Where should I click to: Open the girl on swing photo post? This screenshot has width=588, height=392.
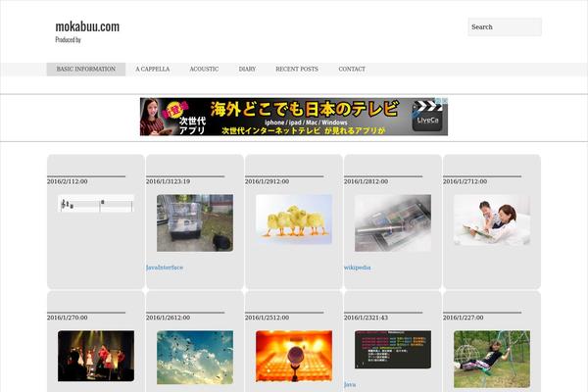(x=492, y=359)
